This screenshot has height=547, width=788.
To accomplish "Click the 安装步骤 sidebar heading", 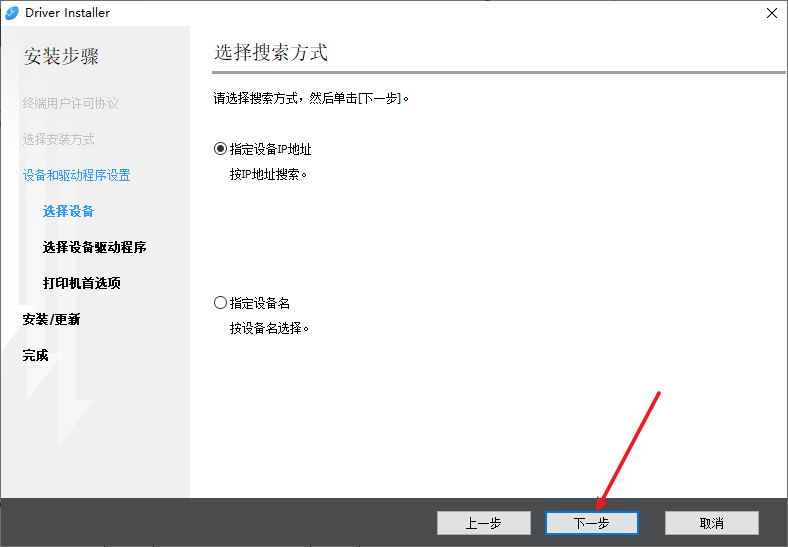I will point(61,56).
